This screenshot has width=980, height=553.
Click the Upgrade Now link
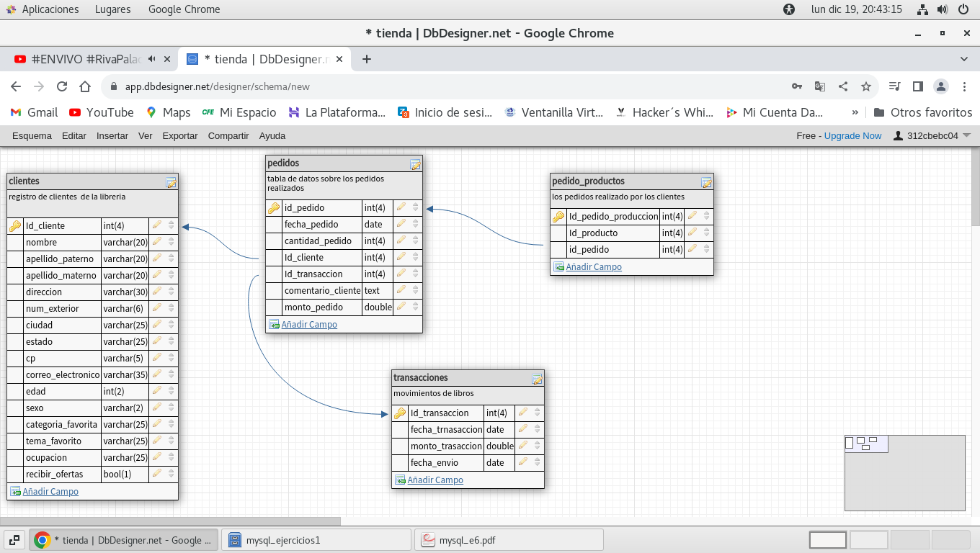[852, 135]
